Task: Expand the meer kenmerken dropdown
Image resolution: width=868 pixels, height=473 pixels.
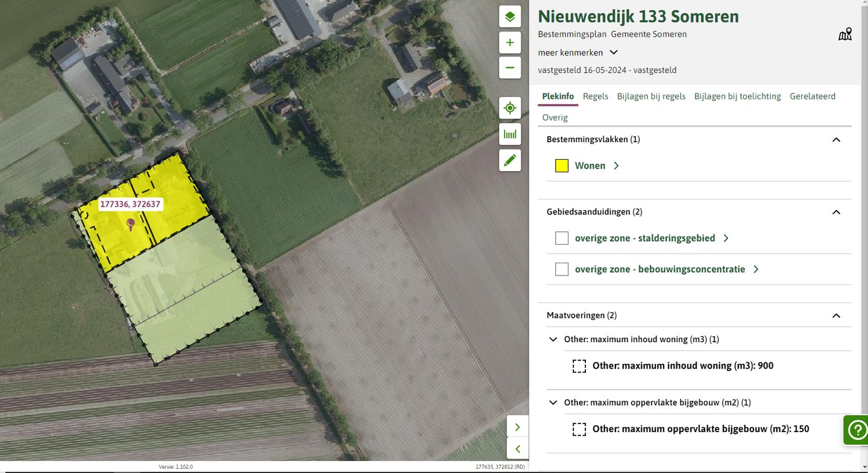Action: 613,52
